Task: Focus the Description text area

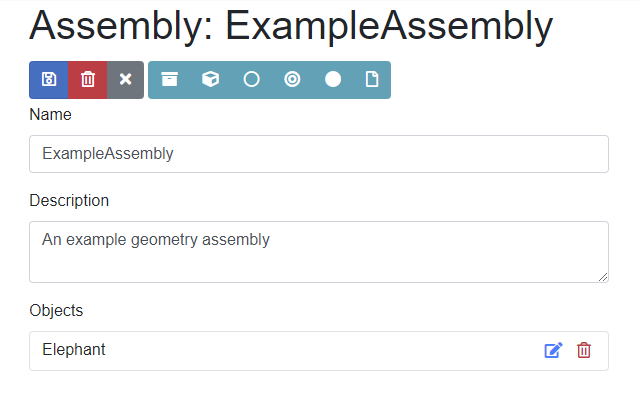Action: [x=319, y=252]
